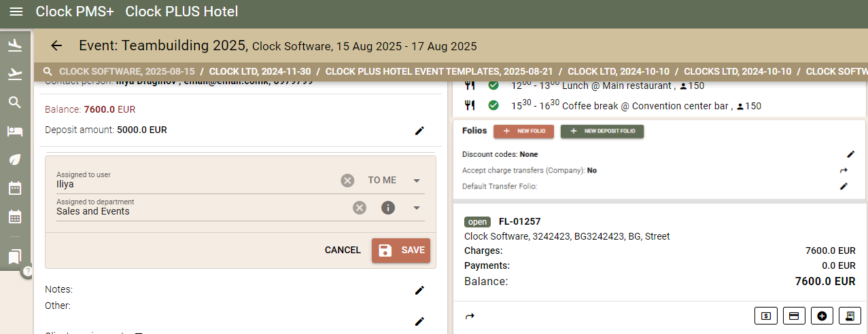The image size is (868, 334).
Task: Edit the Default Transfer Folio
Action: click(x=844, y=186)
